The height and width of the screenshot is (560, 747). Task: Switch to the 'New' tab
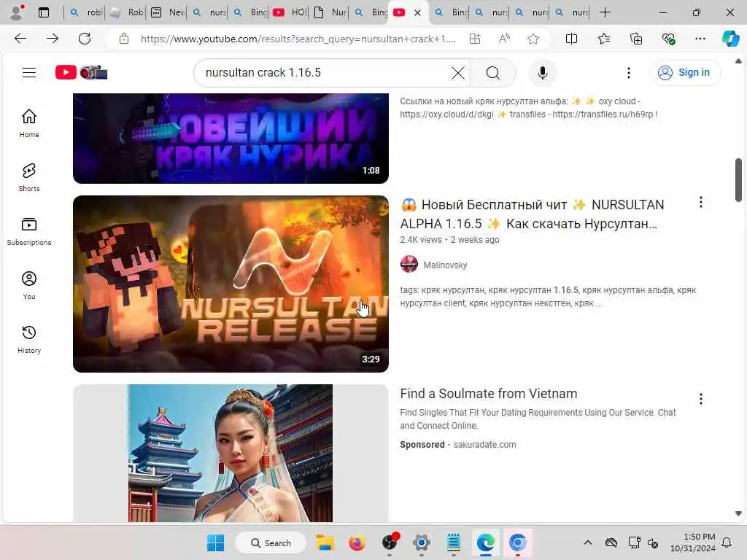point(168,12)
